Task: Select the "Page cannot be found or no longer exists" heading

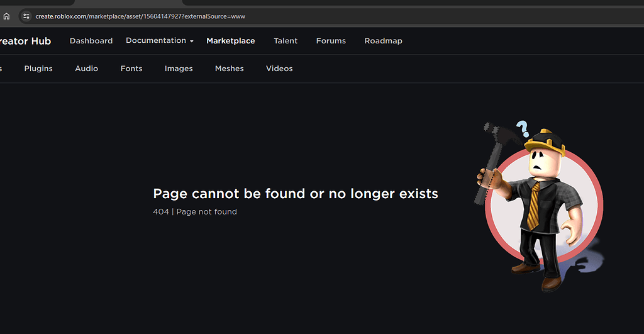Action: click(x=296, y=194)
